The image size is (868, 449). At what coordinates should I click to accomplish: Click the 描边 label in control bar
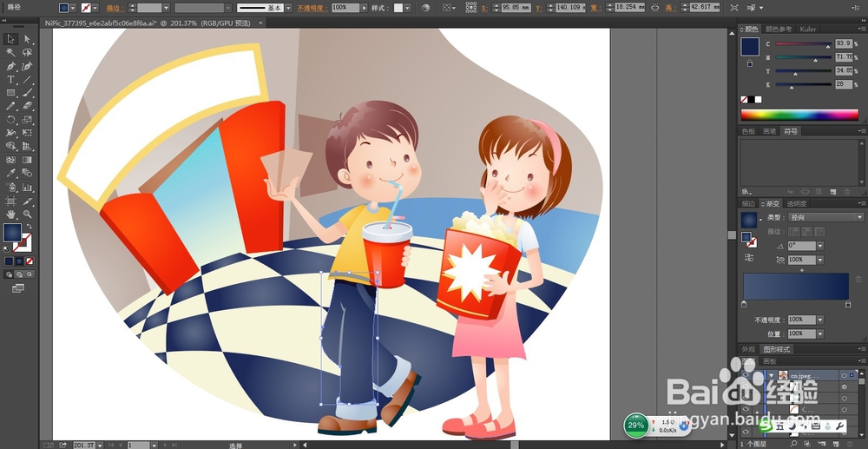click(115, 8)
